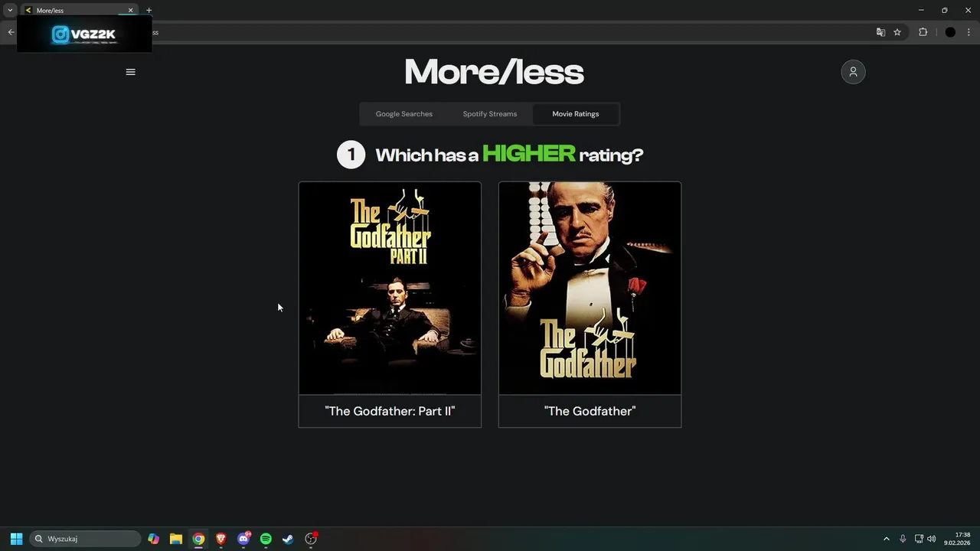Open File Explorer from the taskbar
Image resolution: width=980 pixels, height=551 pixels.
176,539
